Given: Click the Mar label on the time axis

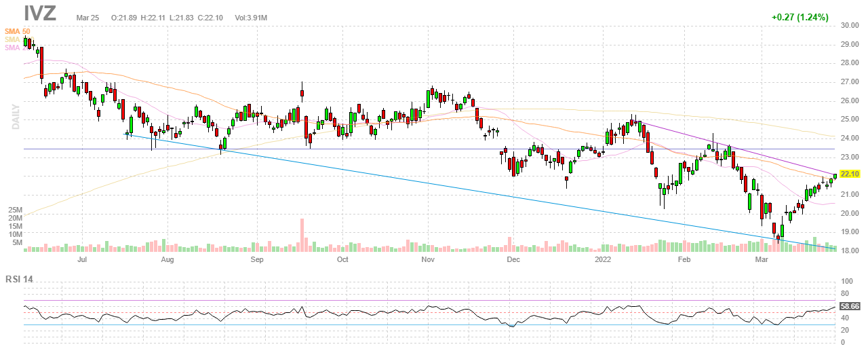Looking at the screenshot, I should 762,259.
